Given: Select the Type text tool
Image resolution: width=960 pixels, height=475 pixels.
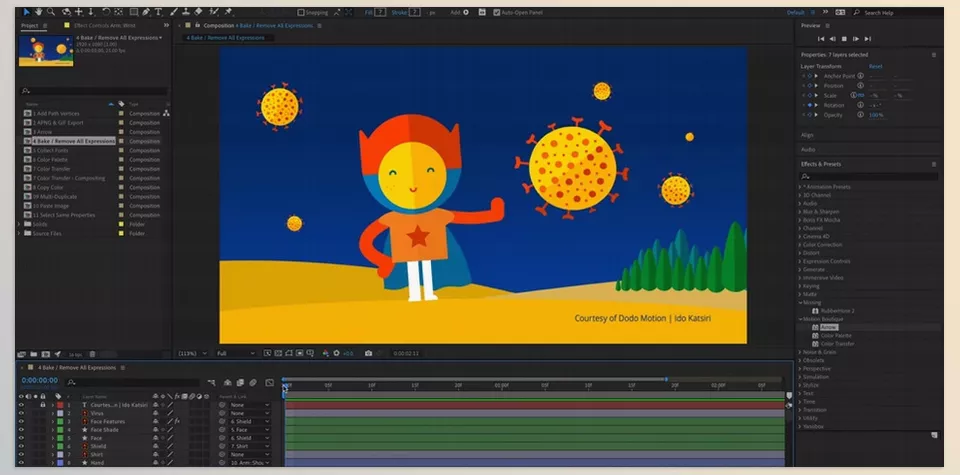Looking at the screenshot, I should 159,12.
